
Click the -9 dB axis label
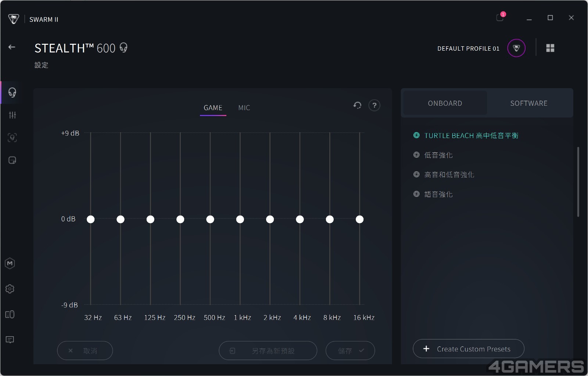pyautogui.click(x=69, y=305)
